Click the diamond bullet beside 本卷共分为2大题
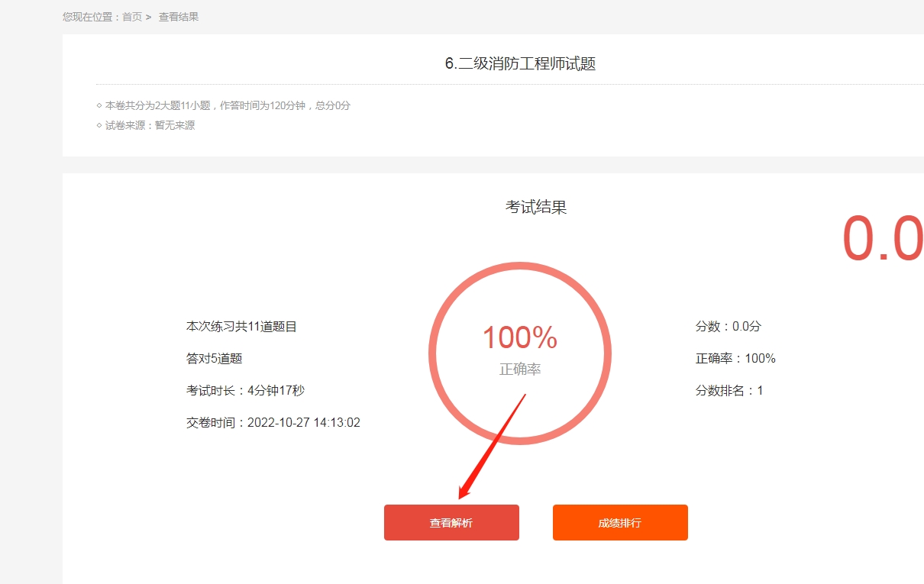The image size is (924, 584). coord(99,105)
